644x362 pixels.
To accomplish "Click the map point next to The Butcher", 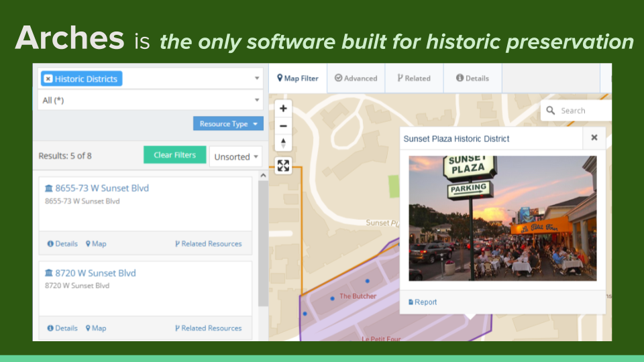I will click(332, 298).
